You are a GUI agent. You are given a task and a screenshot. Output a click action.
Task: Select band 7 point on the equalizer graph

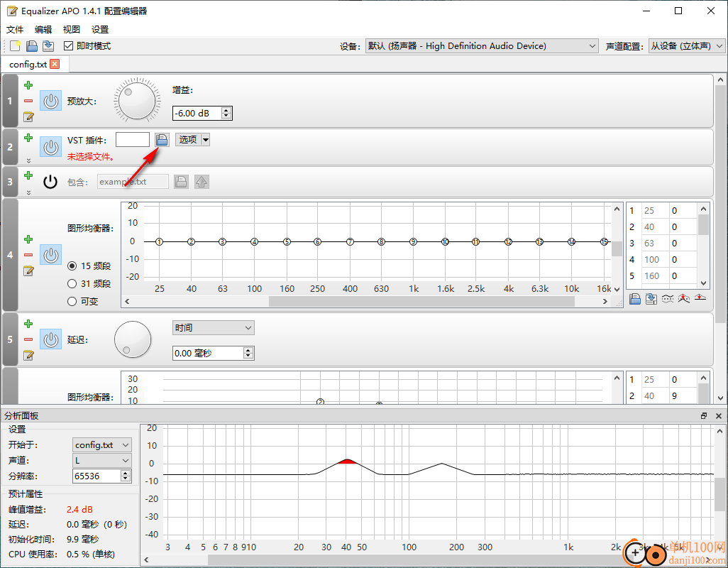tap(350, 242)
